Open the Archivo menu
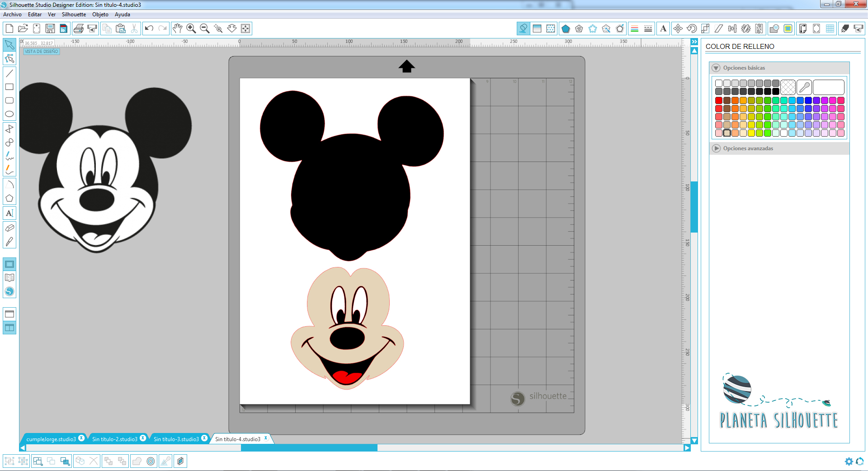This screenshot has width=868, height=471. click(12, 14)
